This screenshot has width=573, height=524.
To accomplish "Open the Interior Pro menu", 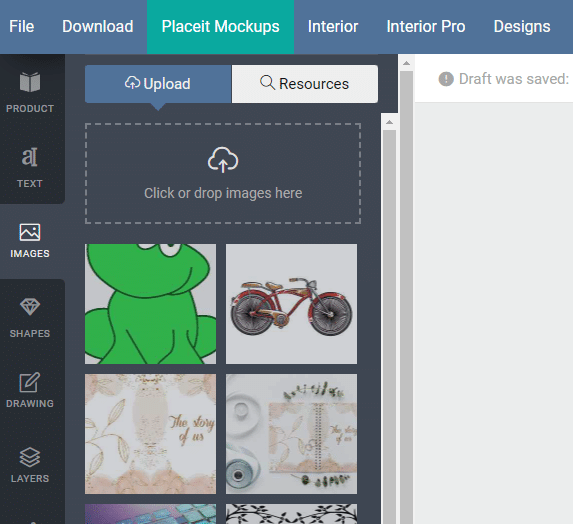I will 426,27.
